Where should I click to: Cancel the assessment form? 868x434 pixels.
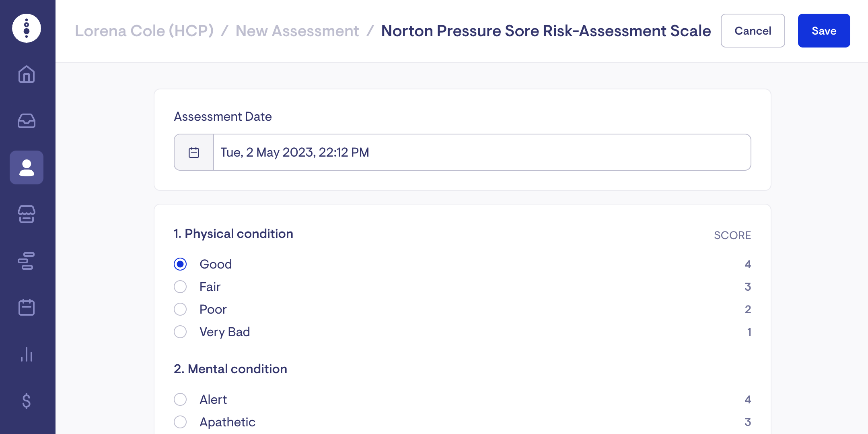tap(753, 31)
